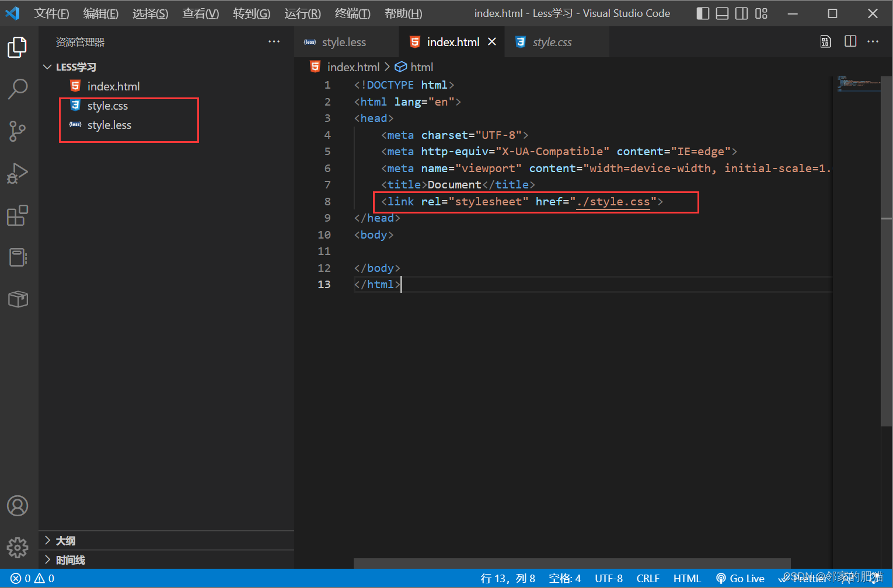Open 文件(F) menu

pos(51,13)
